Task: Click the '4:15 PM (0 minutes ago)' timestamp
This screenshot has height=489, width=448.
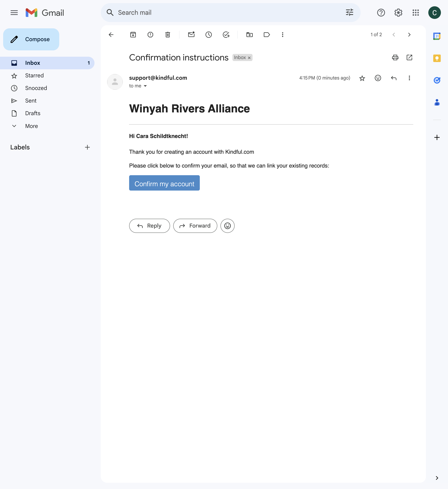Action: (325, 78)
